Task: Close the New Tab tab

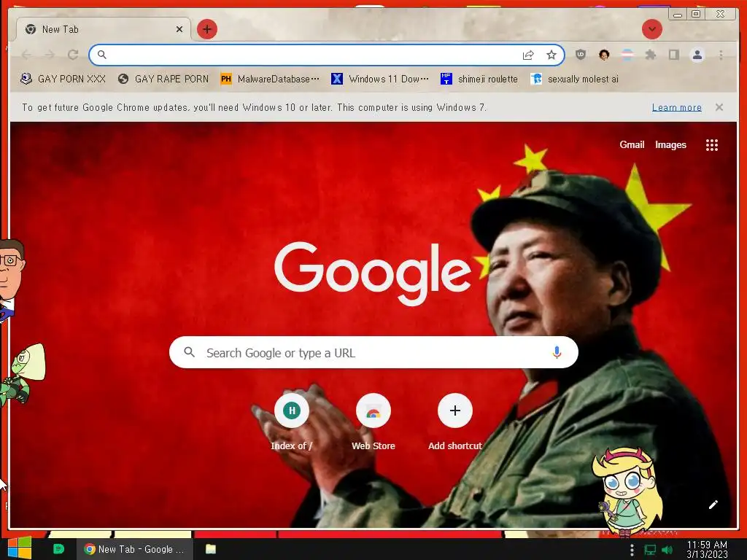Action: (179, 29)
